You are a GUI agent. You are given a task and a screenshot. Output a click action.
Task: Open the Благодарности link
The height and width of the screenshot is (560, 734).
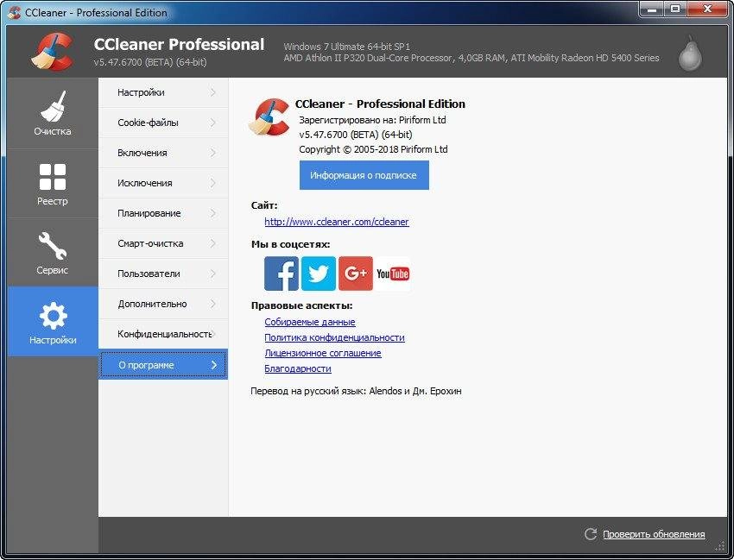[298, 368]
